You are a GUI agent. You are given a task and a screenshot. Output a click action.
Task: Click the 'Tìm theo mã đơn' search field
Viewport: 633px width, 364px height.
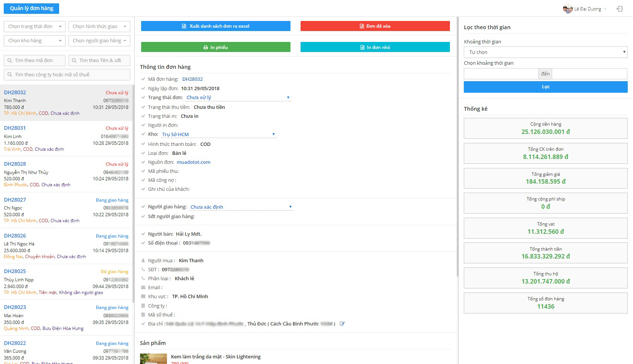pyautogui.click(x=35, y=61)
